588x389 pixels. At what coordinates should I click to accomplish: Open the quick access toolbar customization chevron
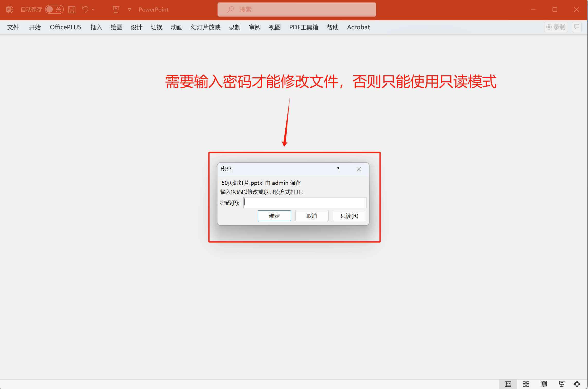point(129,10)
